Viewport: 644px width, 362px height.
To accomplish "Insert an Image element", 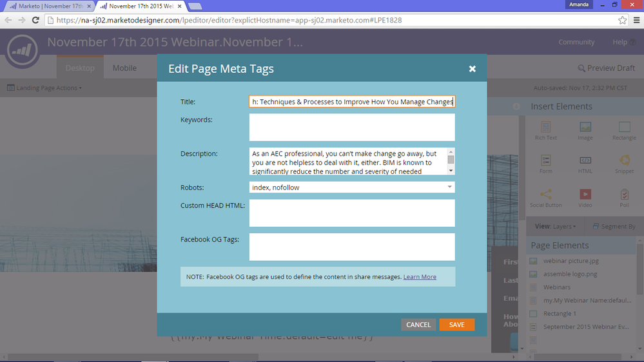I will point(585,131).
